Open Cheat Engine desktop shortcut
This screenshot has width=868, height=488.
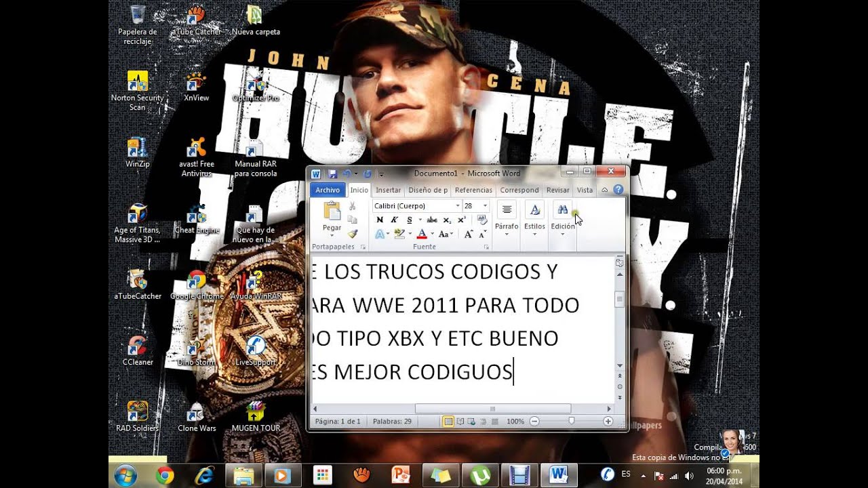point(197,220)
